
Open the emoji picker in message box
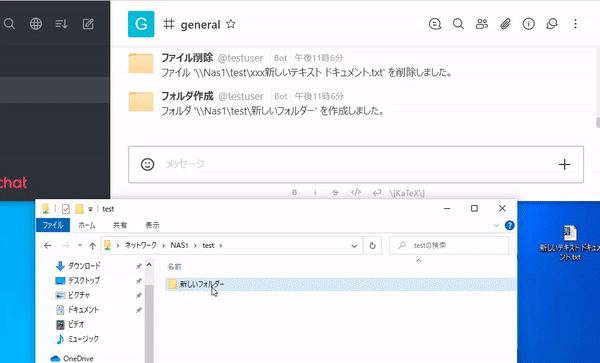(147, 164)
